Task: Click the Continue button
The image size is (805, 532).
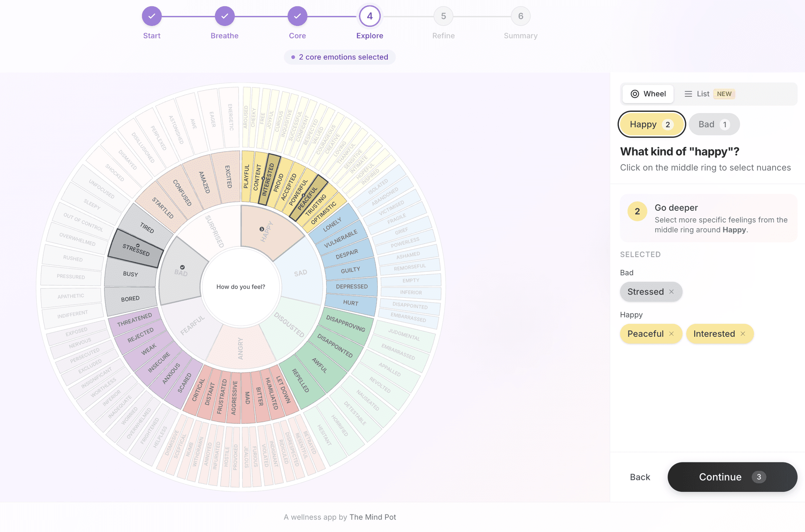Action: [x=732, y=477]
